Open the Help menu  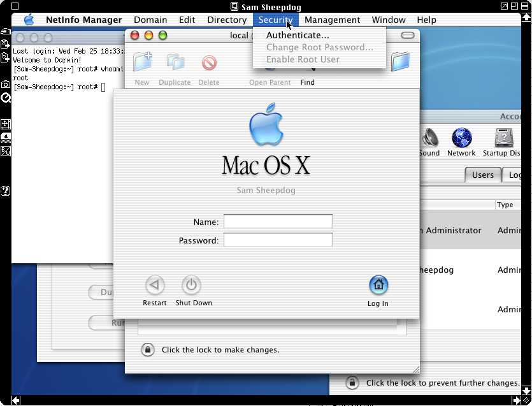coord(426,20)
